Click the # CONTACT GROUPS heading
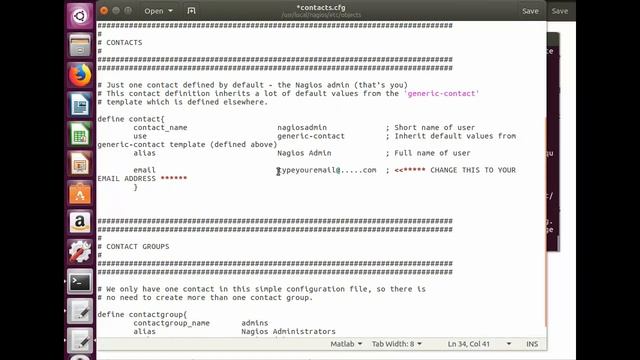640x360 pixels. (x=133, y=247)
